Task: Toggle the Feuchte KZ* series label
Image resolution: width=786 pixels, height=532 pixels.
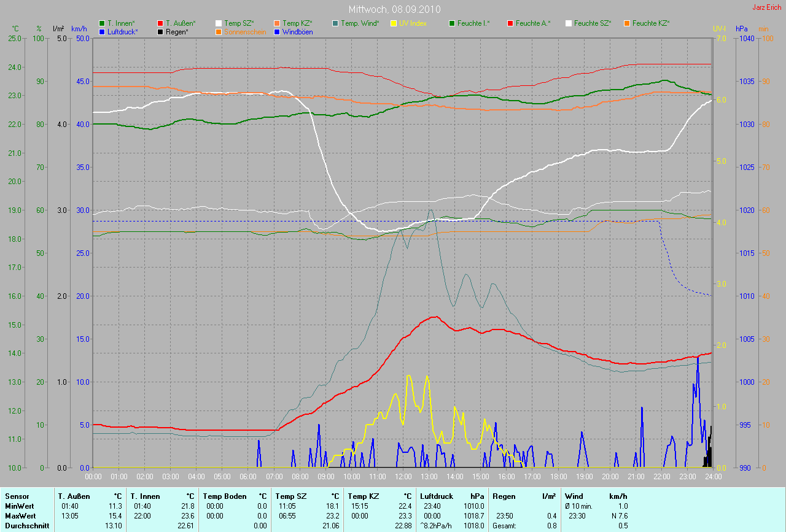Action: tap(651, 23)
